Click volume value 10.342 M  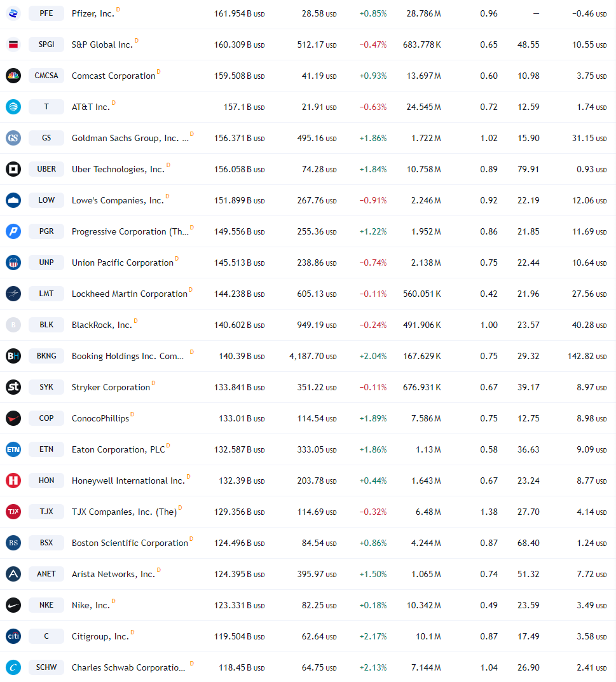click(424, 606)
